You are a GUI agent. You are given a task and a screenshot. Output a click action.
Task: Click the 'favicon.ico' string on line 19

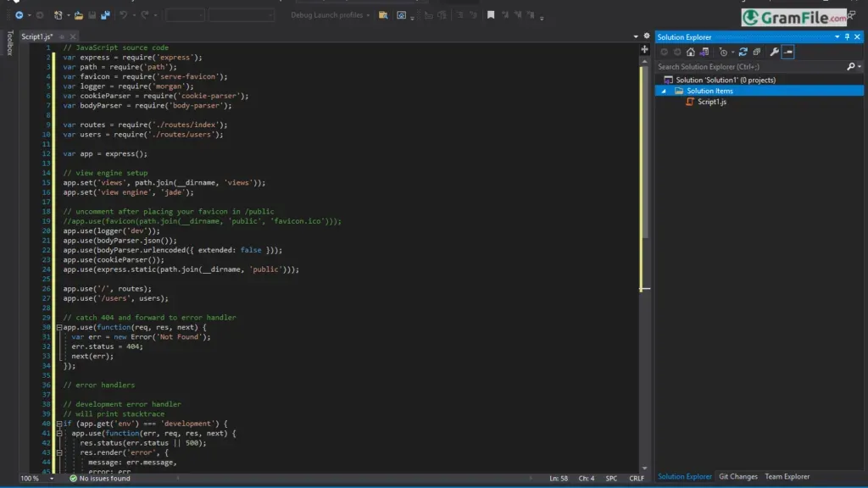point(299,221)
